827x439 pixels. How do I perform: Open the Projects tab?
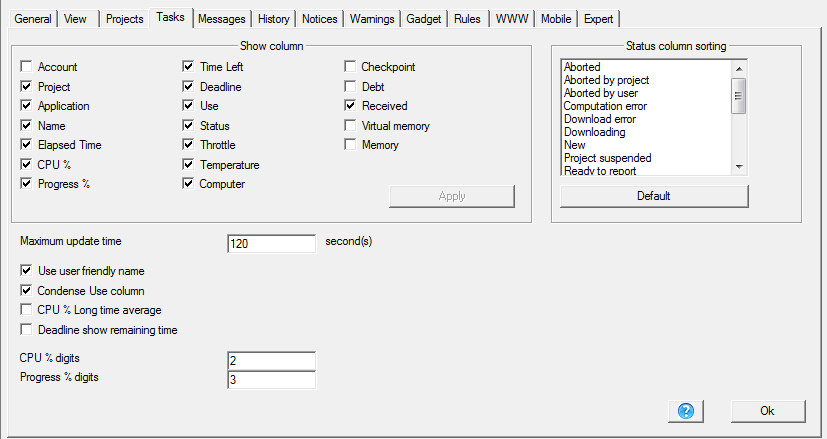pos(124,19)
